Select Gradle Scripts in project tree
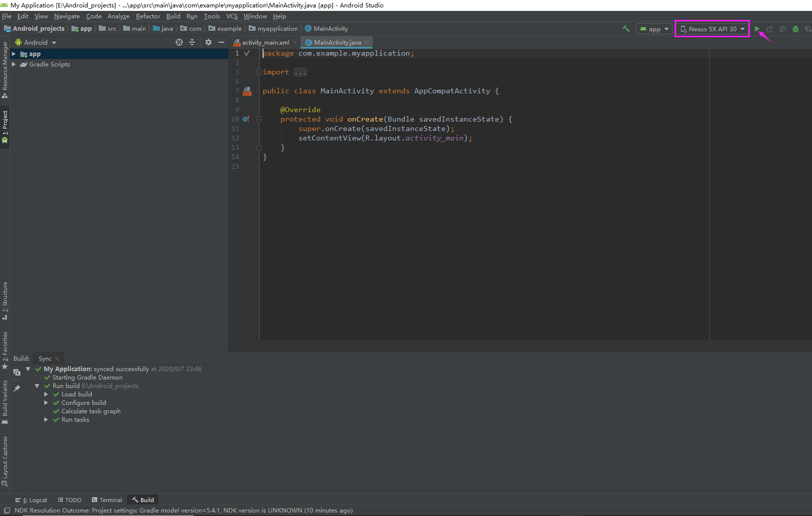 pyautogui.click(x=49, y=64)
